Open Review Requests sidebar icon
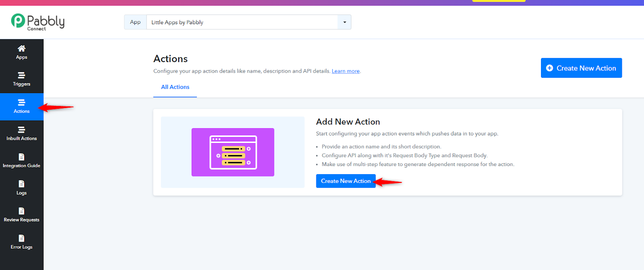This screenshot has width=644, height=270. pyautogui.click(x=21, y=211)
